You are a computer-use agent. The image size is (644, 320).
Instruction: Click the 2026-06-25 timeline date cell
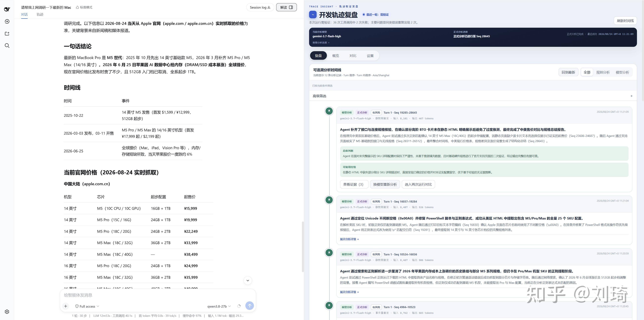click(73, 151)
